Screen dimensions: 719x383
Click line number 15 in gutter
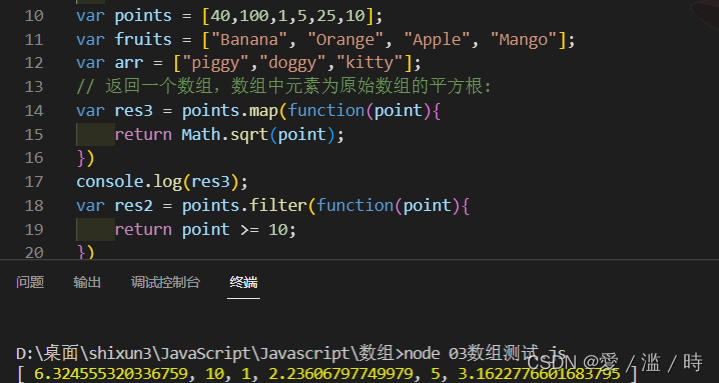[x=34, y=135]
